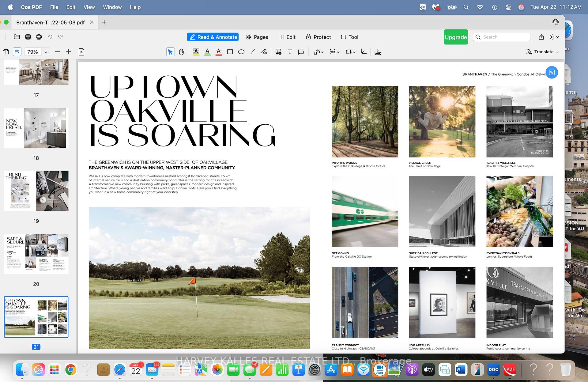Viewport: 588px width, 382px height.
Task: Select the text box T tool
Action: tap(290, 52)
